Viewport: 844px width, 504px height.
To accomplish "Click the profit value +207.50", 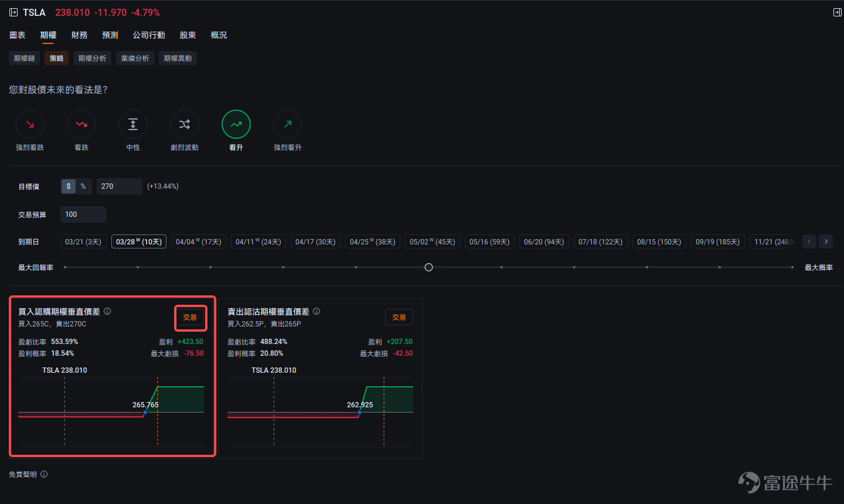I will pos(400,342).
